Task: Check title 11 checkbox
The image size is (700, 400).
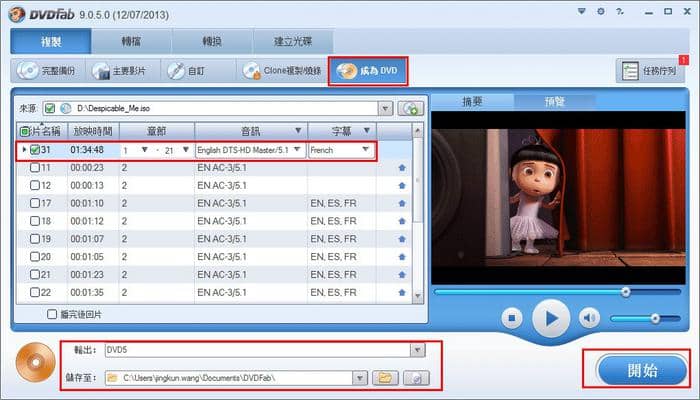Action: coord(35,168)
